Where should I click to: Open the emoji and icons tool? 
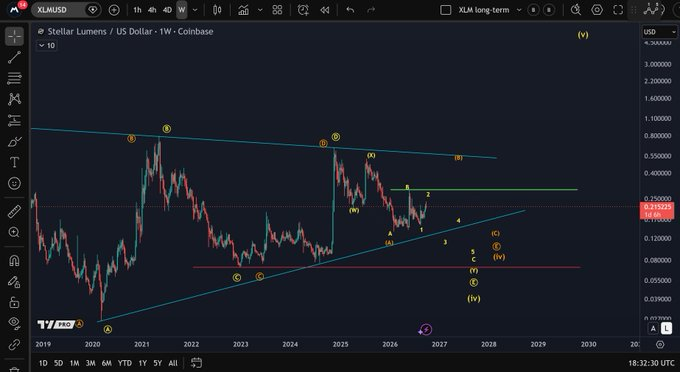click(14, 183)
